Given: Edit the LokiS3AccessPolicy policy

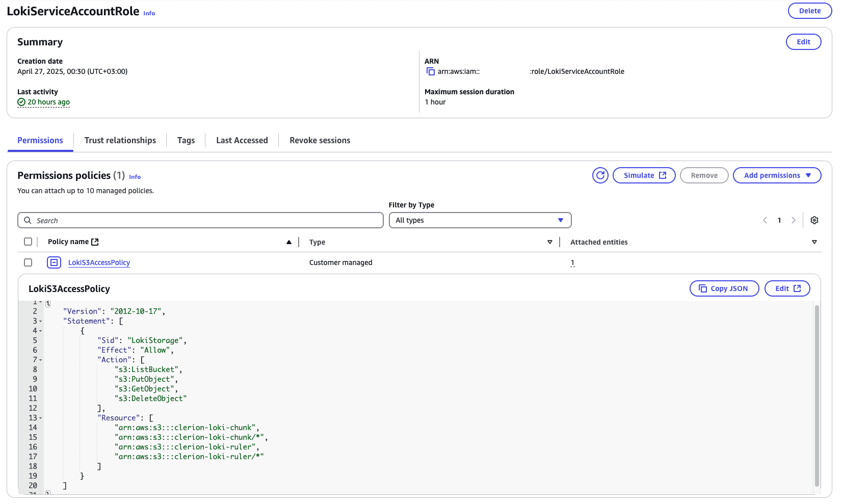Looking at the screenshot, I should coord(787,288).
